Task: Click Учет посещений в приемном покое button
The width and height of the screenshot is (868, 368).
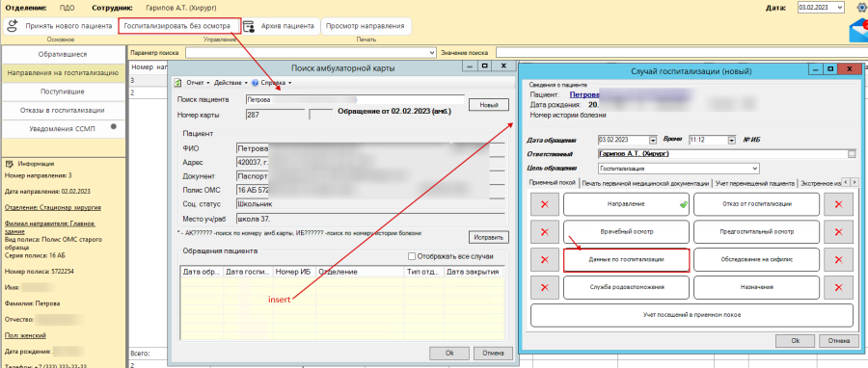Action: coord(692,315)
